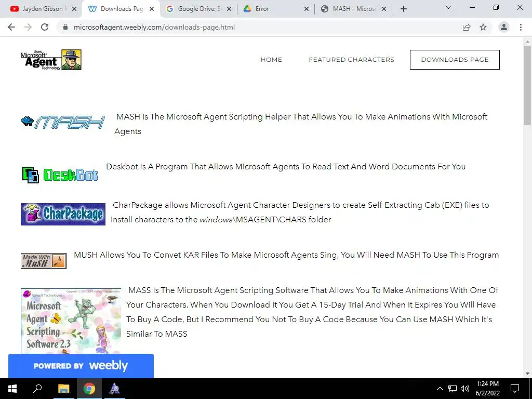The width and height of the screenshot is (532, 399).
Task: Close the Google Drive tab
Action: pos(229,9)
